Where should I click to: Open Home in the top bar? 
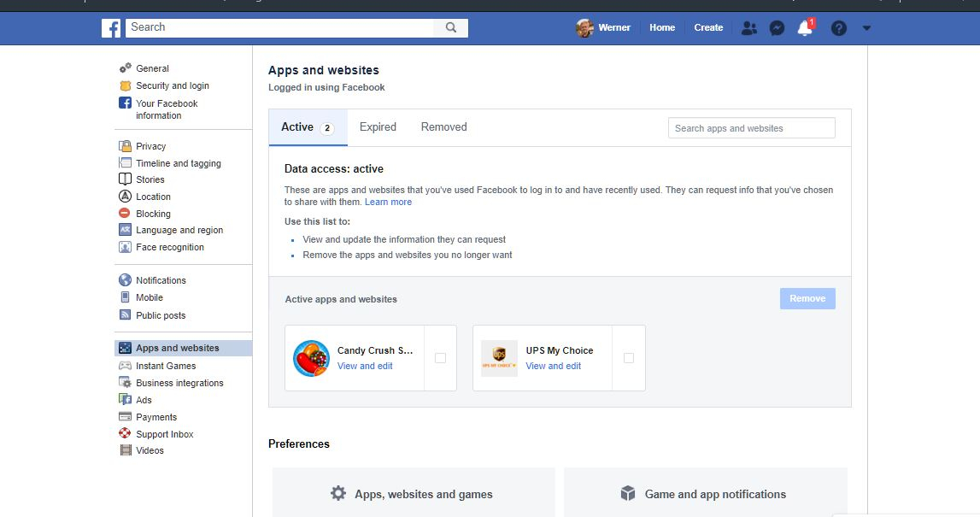[662, 27]
